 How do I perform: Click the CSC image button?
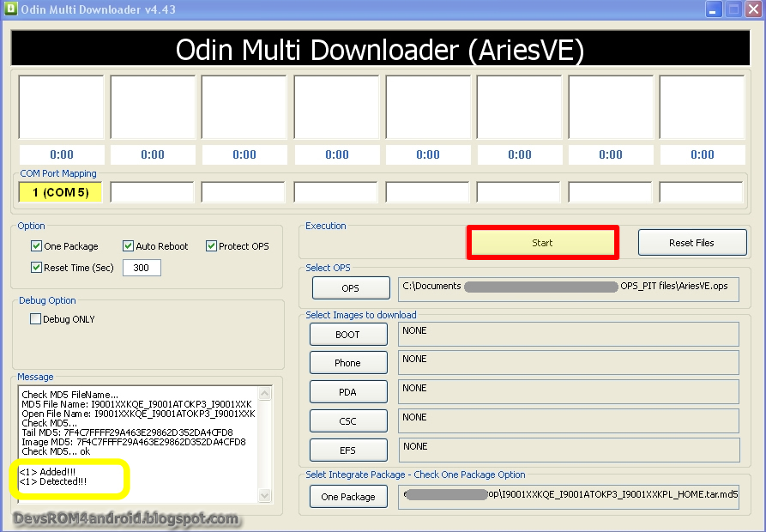click(x=347, y=421)
